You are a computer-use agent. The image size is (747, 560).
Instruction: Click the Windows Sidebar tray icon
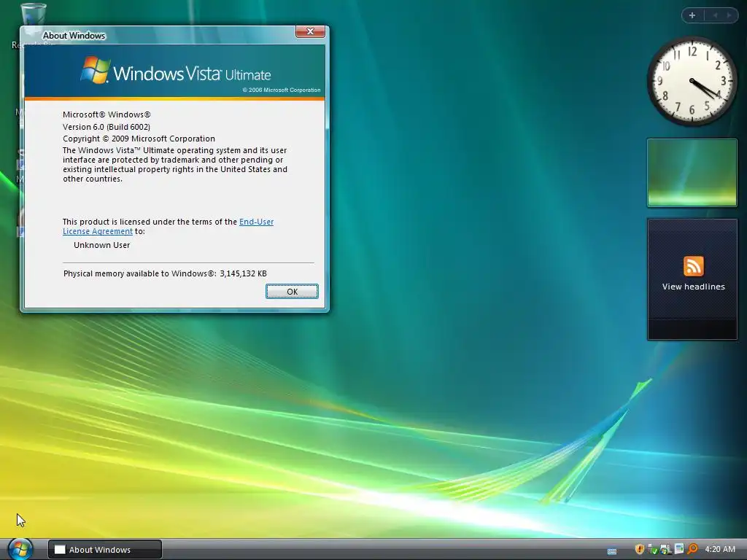(679, 548)
